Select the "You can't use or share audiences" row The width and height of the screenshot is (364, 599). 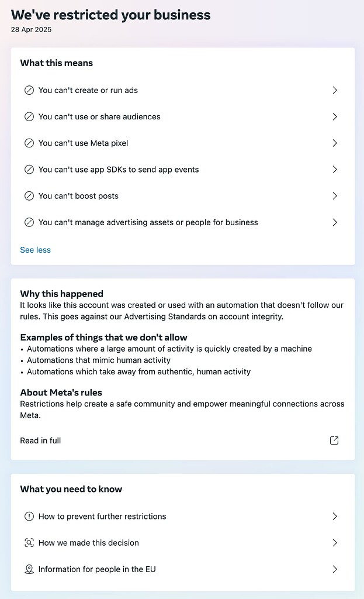(175, 116)
